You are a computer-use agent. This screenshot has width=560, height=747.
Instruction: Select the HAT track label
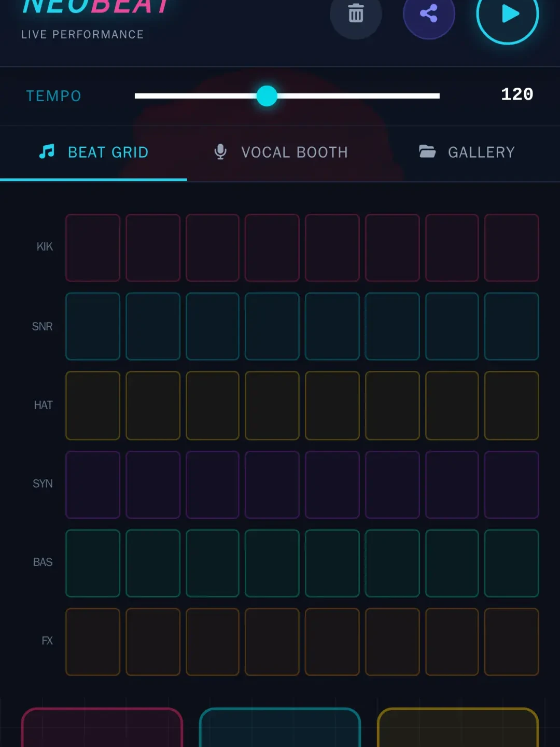point(44,405)
